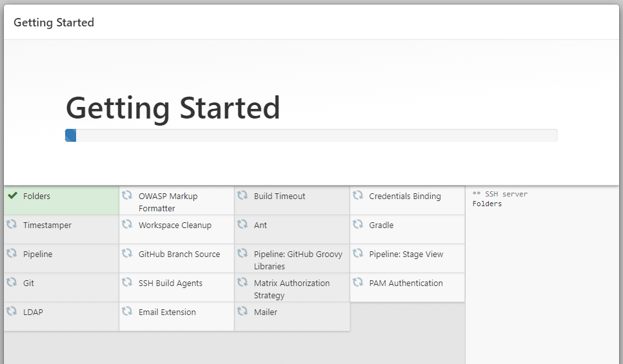This screenshot has width=623, height=364.
Task: Click the Folders entry in install log
Action: coord(487,204)
